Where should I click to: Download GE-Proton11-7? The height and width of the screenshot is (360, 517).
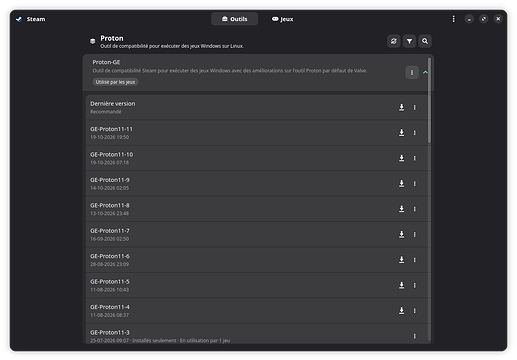[x=402, y=234]
